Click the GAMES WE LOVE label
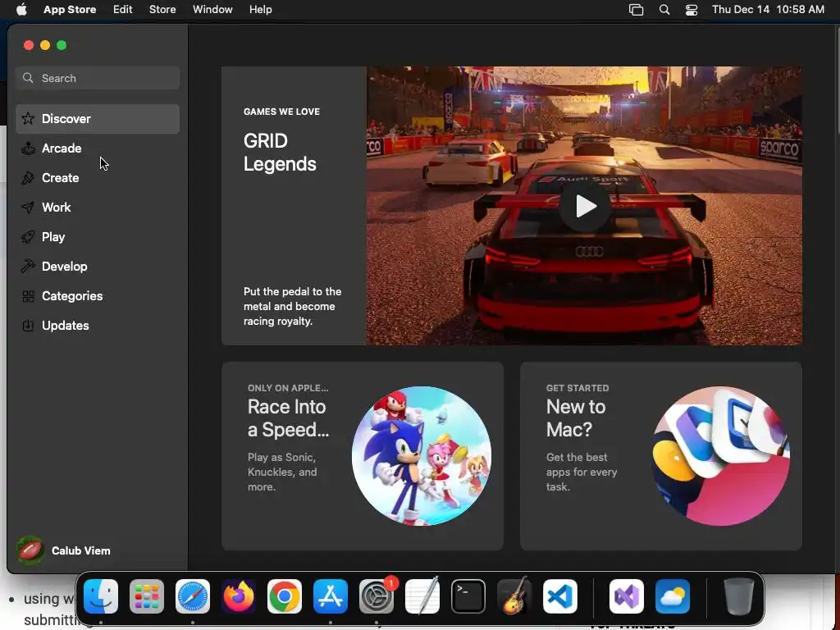 282,112
